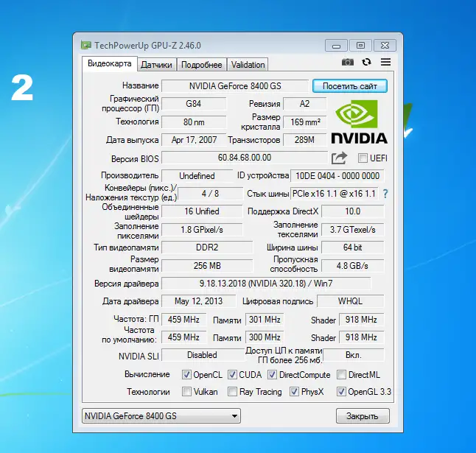This screenshot has height=453, width=476.
Task: Click the Закрыть button
Action: click(x=363, y=415)
